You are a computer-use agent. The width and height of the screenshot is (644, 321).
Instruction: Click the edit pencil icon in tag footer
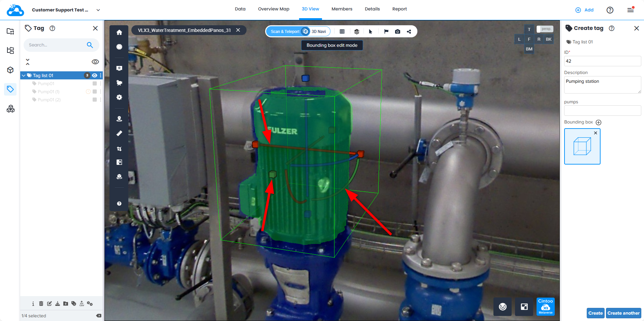(x=50, y=304)
